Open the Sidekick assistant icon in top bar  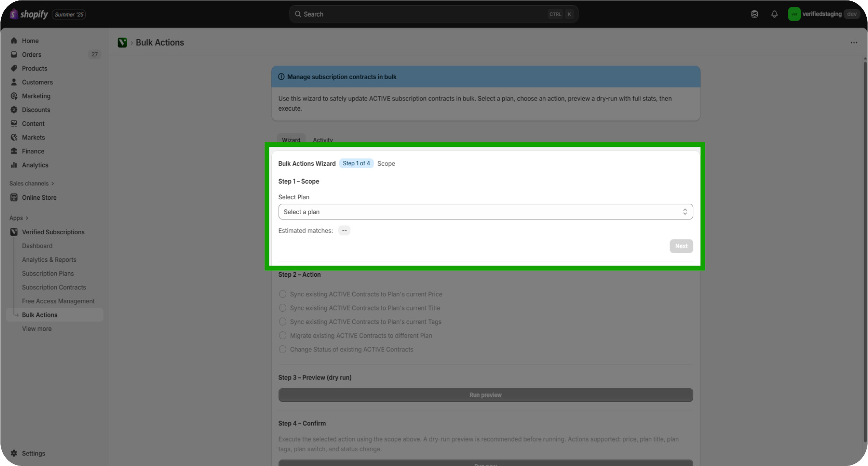point(754,14)
